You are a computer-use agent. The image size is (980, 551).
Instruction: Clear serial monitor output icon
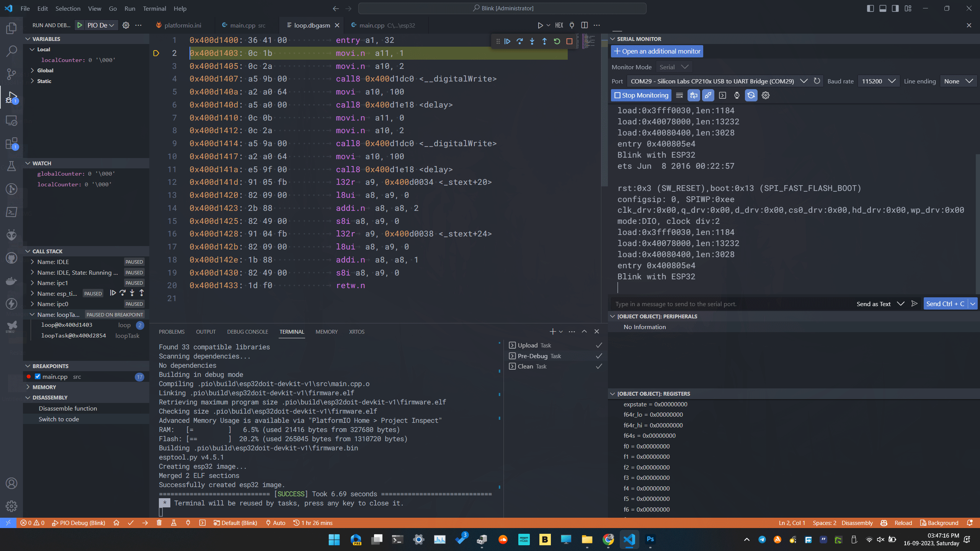pyautogui.click(x=679, y=95)
